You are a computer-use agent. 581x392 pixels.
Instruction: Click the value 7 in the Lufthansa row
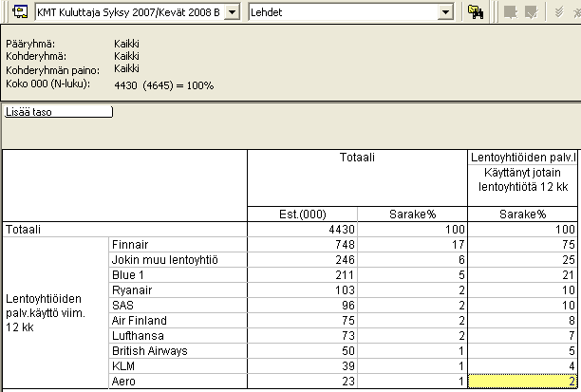coord(523,336)
